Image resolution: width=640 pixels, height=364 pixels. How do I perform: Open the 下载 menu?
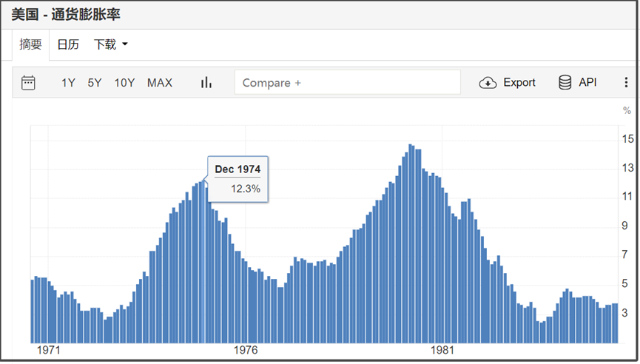coord(110,44)
